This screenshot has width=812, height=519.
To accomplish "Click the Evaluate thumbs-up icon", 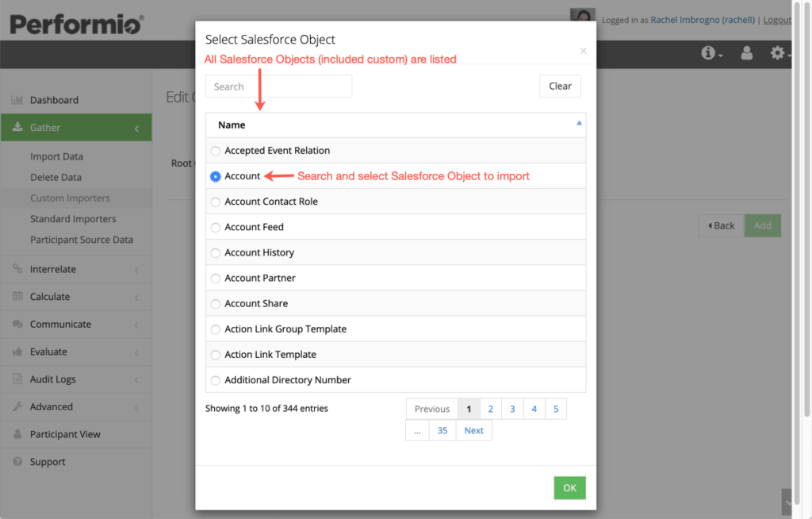I will tap(17, 352).
